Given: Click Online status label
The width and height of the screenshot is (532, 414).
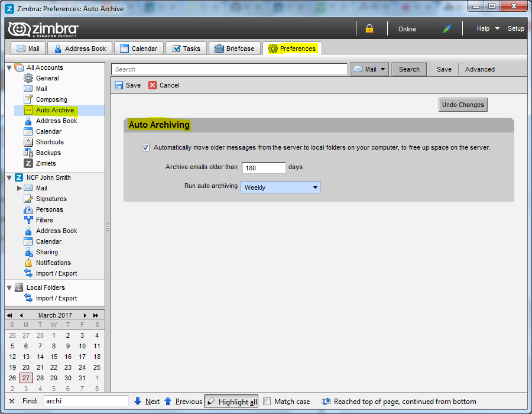Looking at the screenshot, I should coord(407,29).
